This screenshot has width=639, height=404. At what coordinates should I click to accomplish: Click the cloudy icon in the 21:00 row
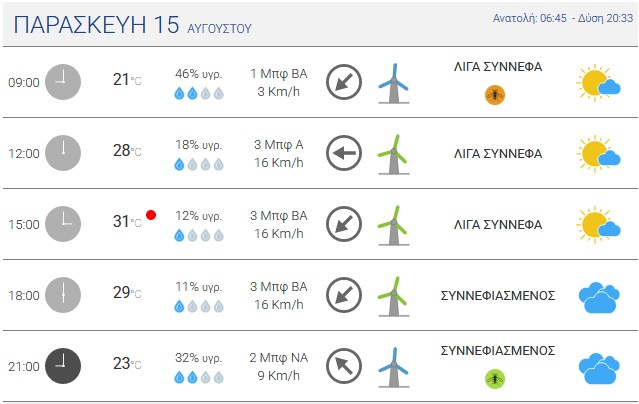[x=599, y=368]
